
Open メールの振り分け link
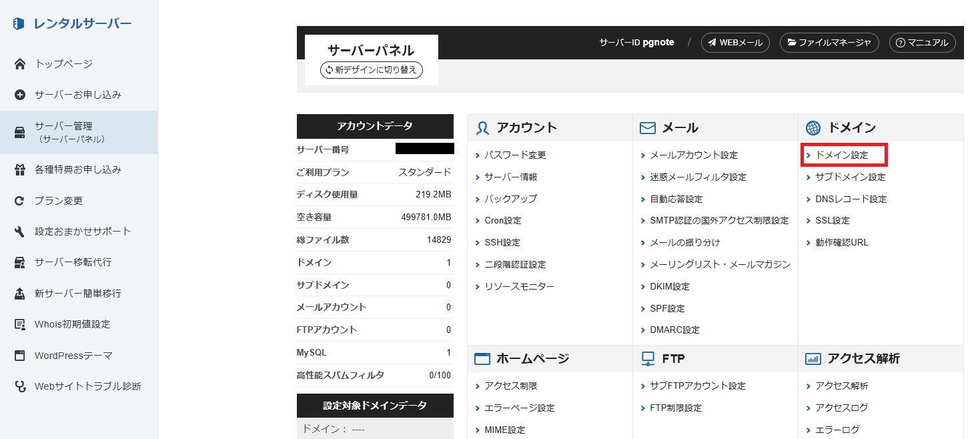(x=685, y=242)
